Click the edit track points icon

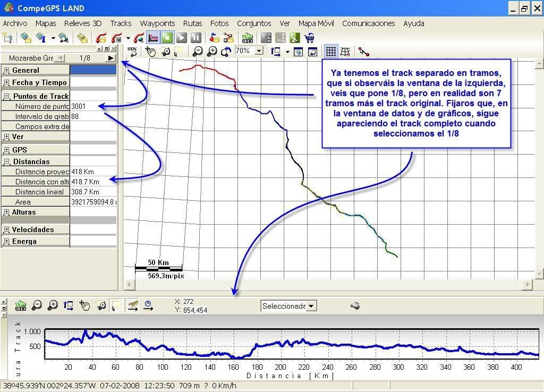363,52
